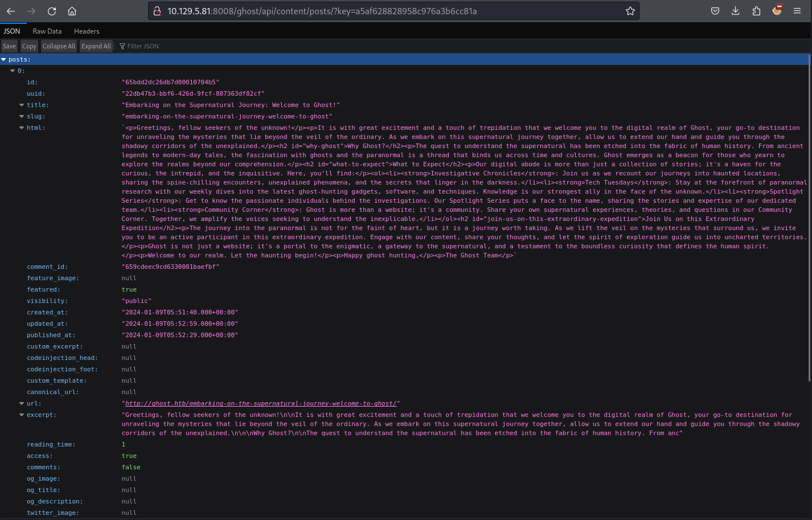The height and width of the screenshot is (520, 812).
Task: Open the browser home page
Action: click(72, 11)
